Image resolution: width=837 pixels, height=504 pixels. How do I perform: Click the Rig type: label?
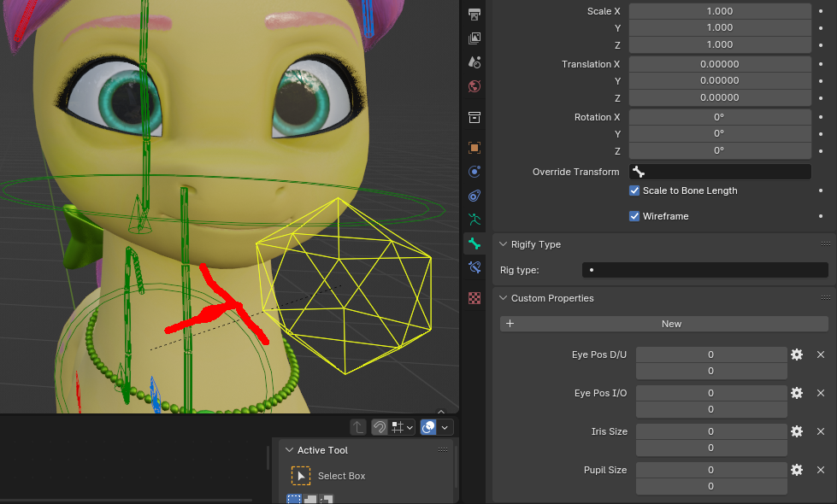pyautogui.click(x=520, y=270)
